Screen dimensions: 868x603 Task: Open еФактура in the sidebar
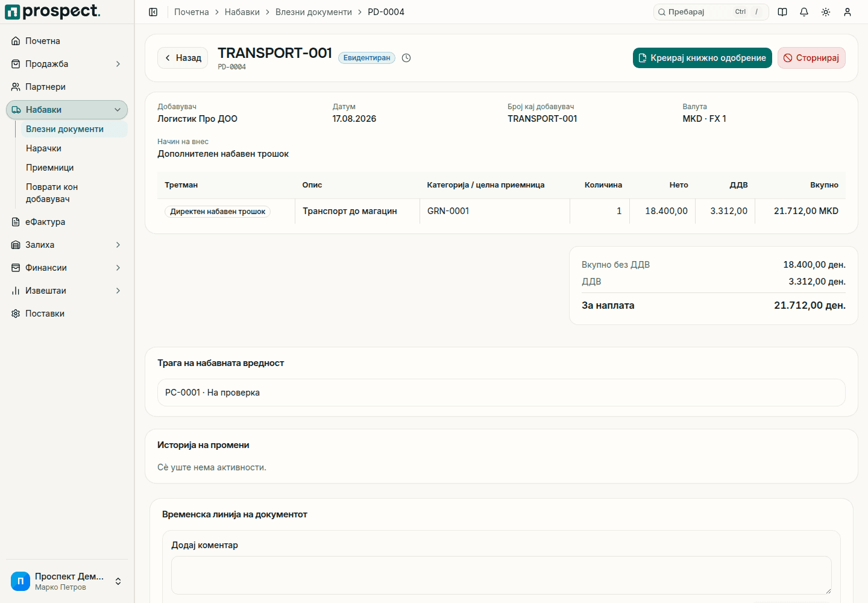[x=67, y=222]
